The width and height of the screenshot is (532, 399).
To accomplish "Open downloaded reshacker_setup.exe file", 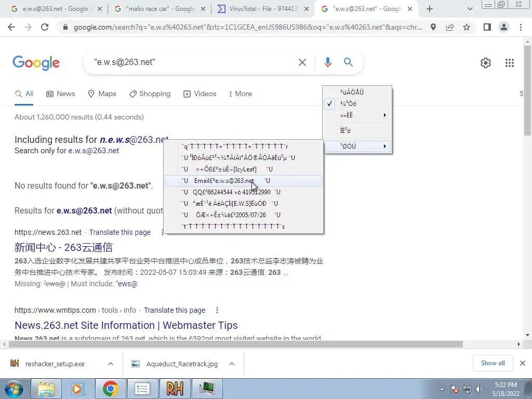I will tap(54, 364).
